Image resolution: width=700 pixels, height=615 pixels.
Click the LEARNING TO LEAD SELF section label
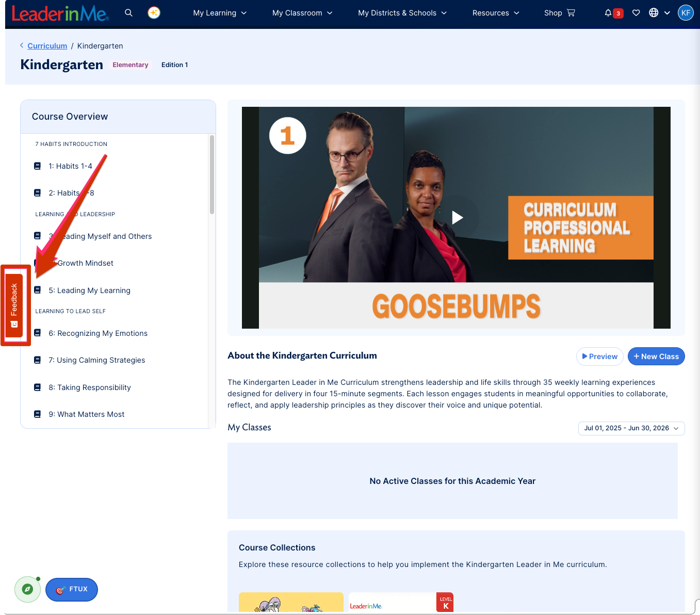click(70, 311)
